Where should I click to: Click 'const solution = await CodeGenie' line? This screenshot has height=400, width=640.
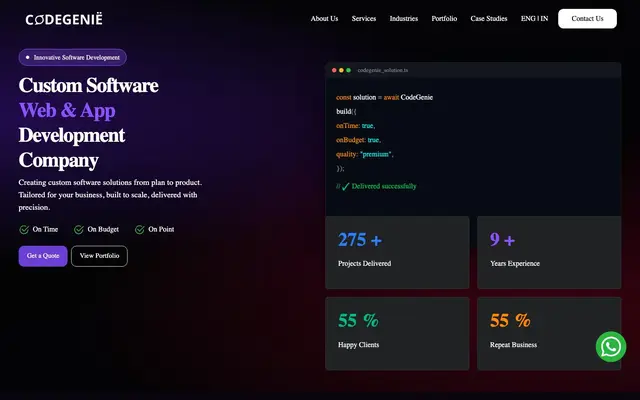384,97
